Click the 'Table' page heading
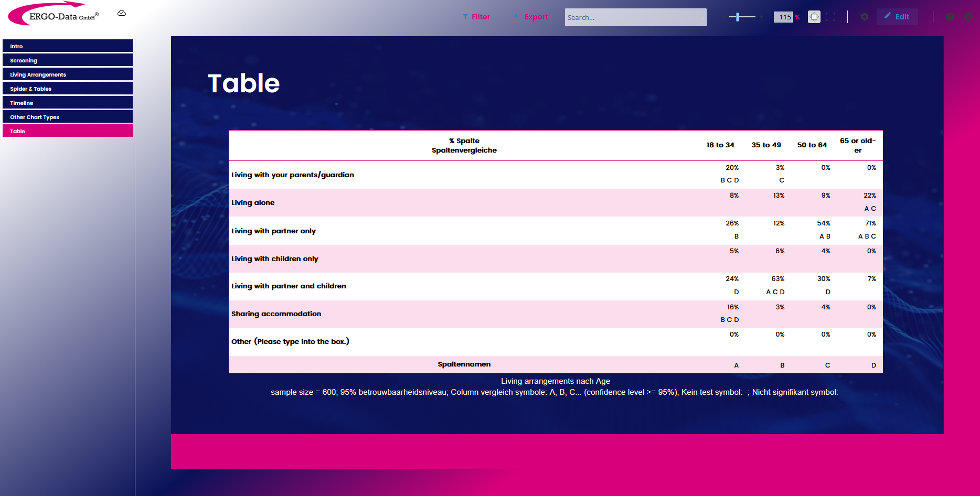The width and height of the screenshot is (980, 496). [x=243, y=83]
